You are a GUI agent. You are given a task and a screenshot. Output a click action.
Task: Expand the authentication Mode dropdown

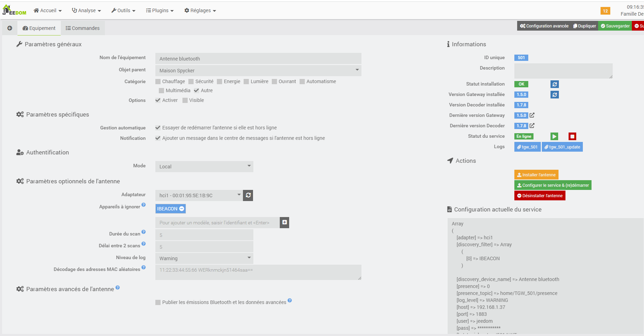[x=204, y=167]
